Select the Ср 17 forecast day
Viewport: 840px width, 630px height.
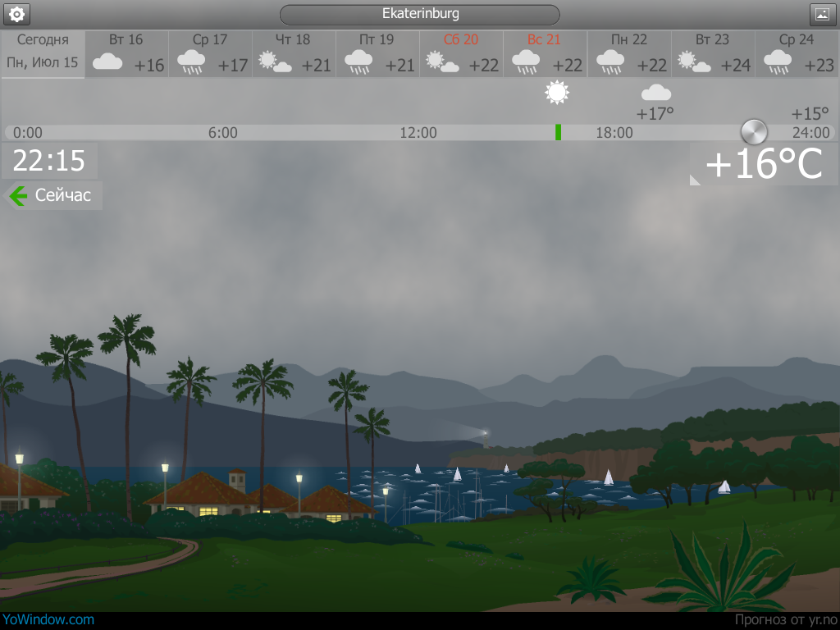pyautogui.click(x=211, y=53)
